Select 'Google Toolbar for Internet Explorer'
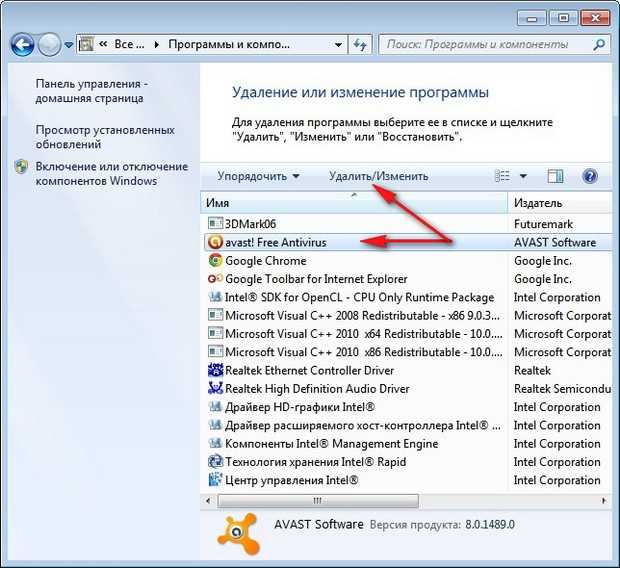The image size is (620, 568). coord(316,279)
